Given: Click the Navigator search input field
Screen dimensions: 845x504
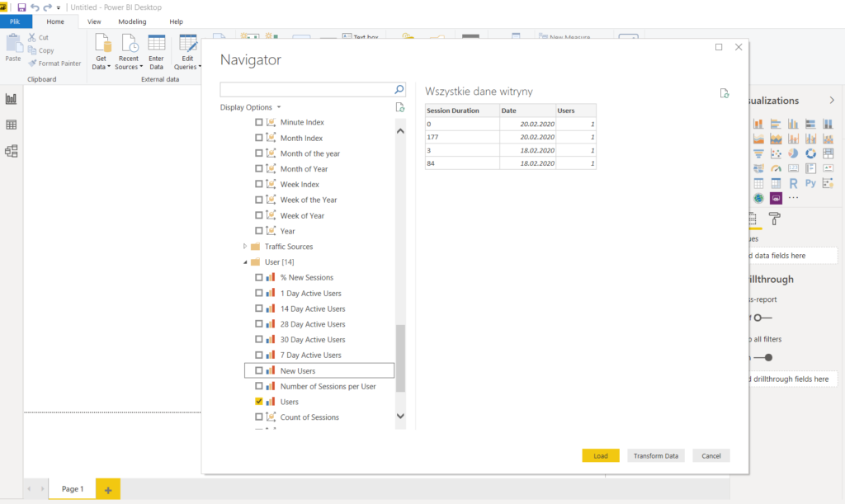Looking at the screenshot, I should (x=307, y=89).
